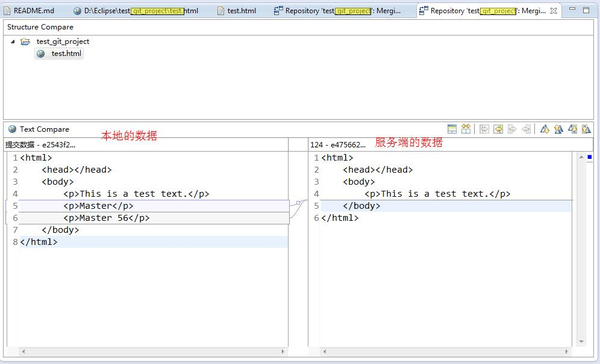This screenshot has width=600, height=364.
Task: Jump to Next Change icon
Action: tap(572, 129)
